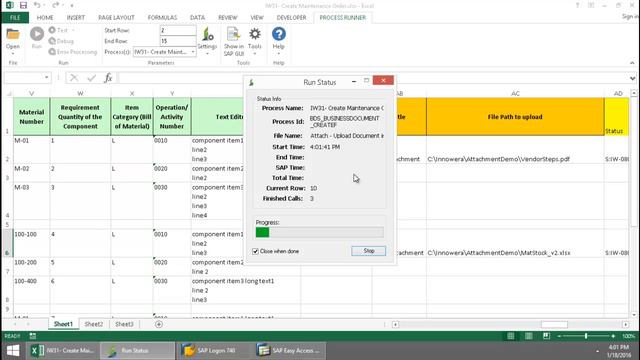Switch to the DEVELOPER tab
Image resolution: width=640 pixels, height=360 pixels.
click(x=291, y=18)
